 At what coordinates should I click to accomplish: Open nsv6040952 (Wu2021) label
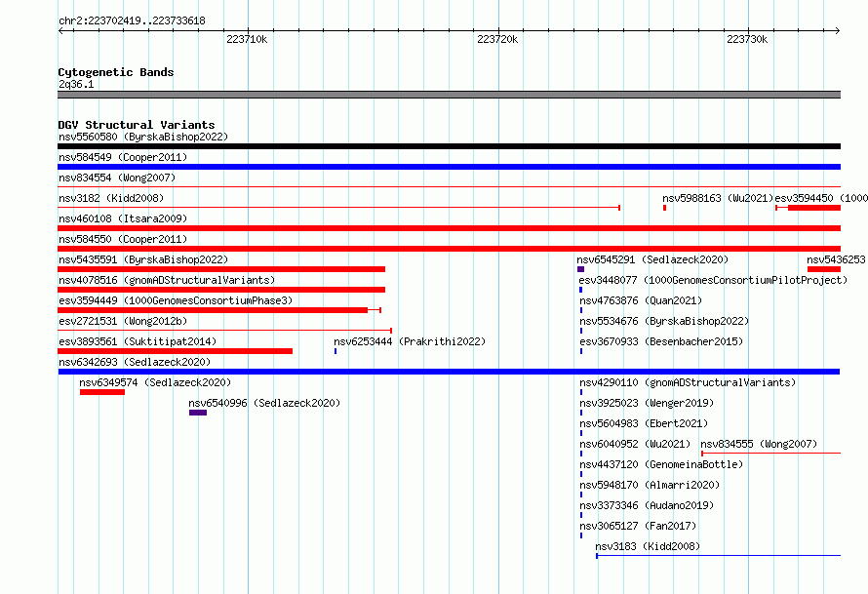point(635,444)
